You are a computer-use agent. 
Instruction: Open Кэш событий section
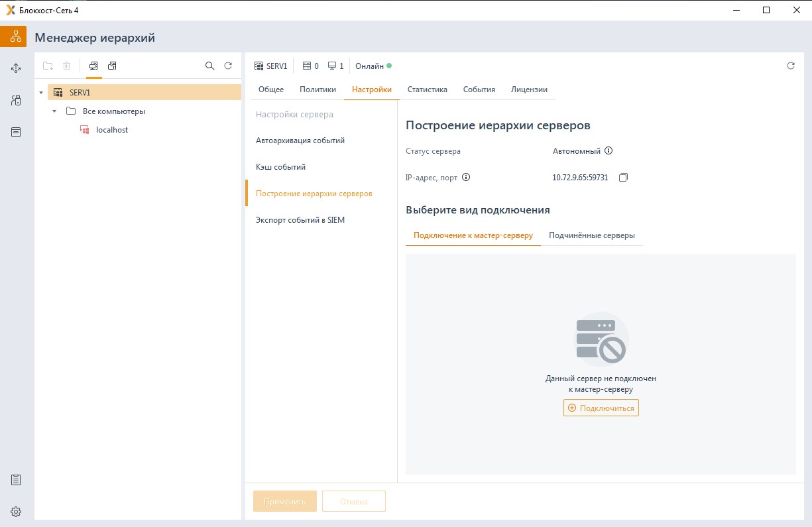[280, 167]
